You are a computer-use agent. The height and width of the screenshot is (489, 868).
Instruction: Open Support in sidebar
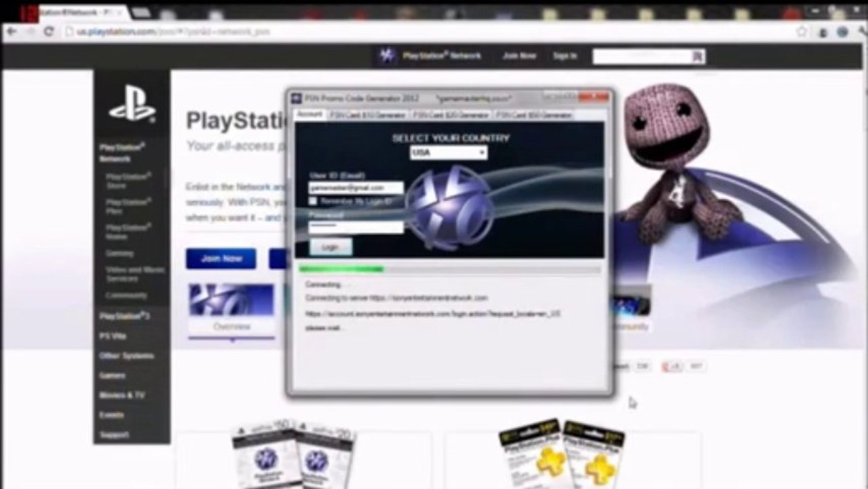(x=114, y=434)
